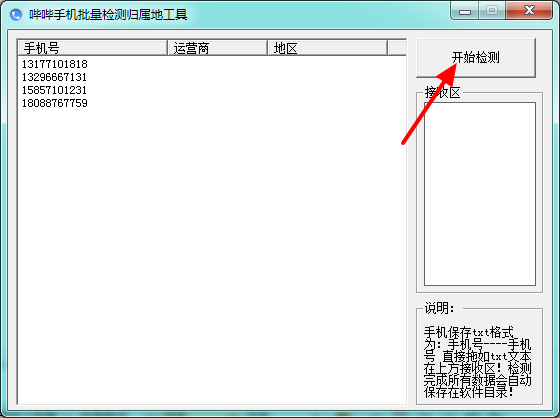Click the 地区 column header
Screen dimensions: 560x418
(x=328, y=48)
